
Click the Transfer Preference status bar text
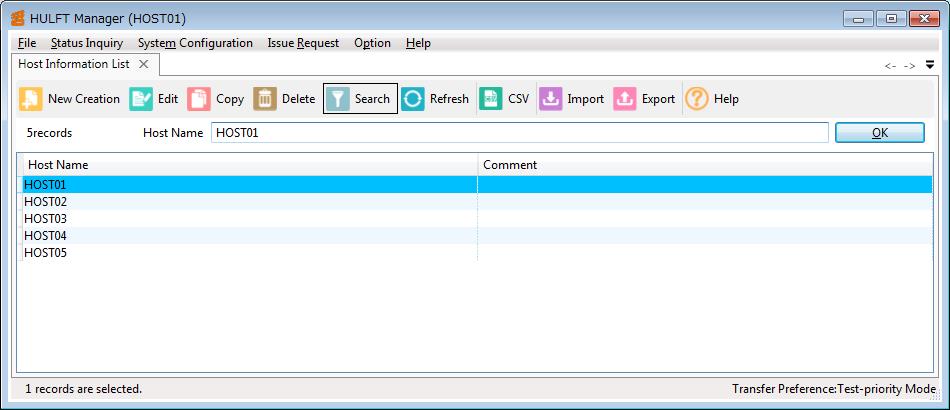coord(834,389)
